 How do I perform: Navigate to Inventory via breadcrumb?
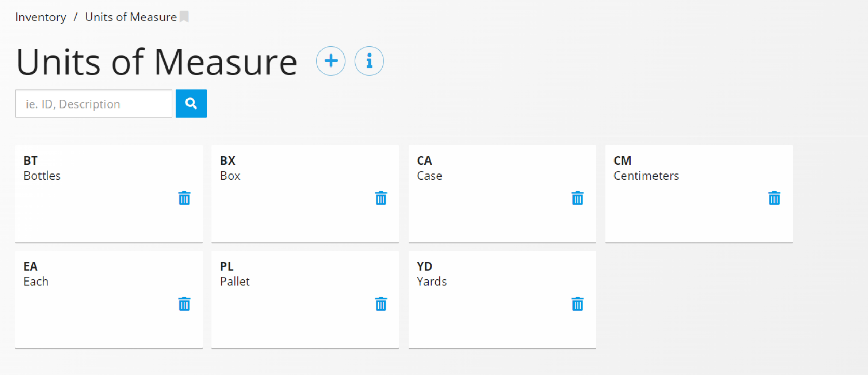(x=41, y=17)
